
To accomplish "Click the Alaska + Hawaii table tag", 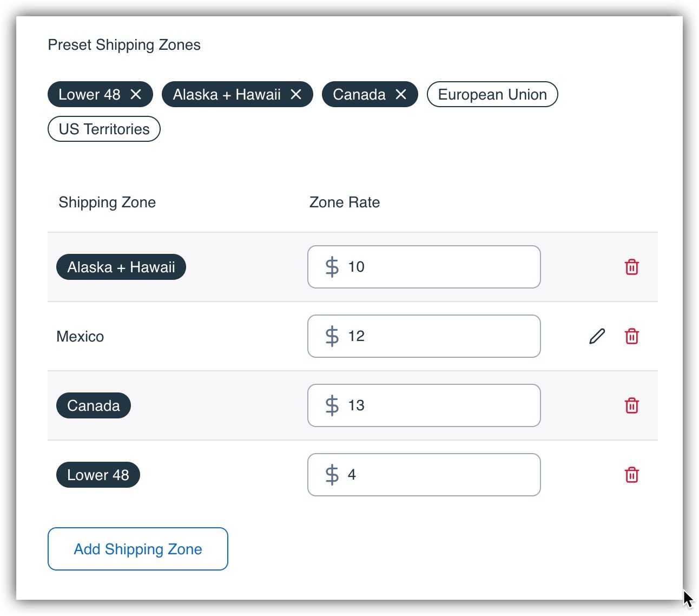I will (x=121, y=267).
